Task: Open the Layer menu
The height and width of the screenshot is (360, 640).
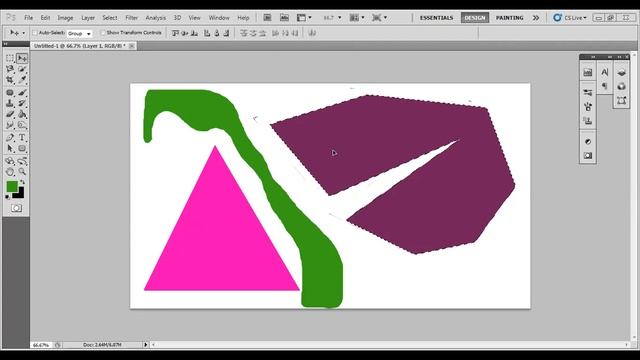Action: (88, 18)
